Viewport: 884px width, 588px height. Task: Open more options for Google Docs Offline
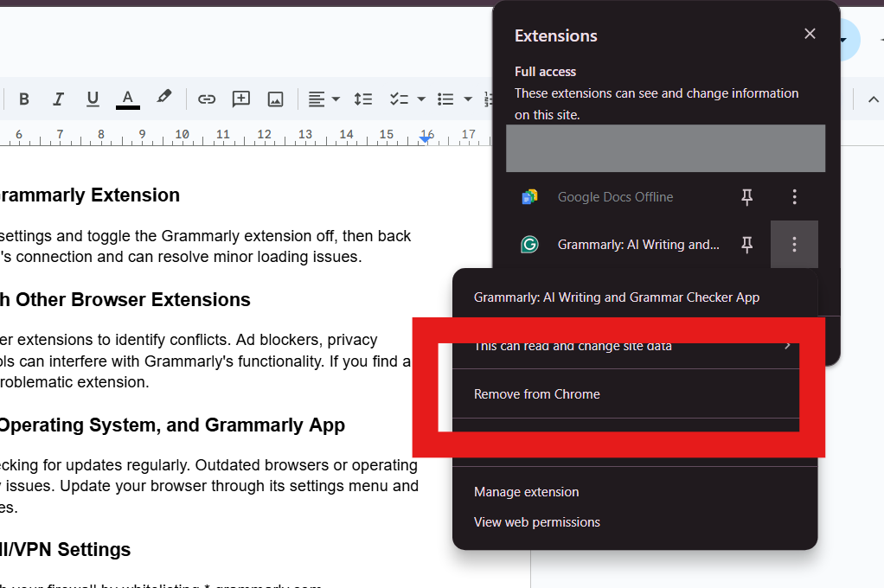794,197
